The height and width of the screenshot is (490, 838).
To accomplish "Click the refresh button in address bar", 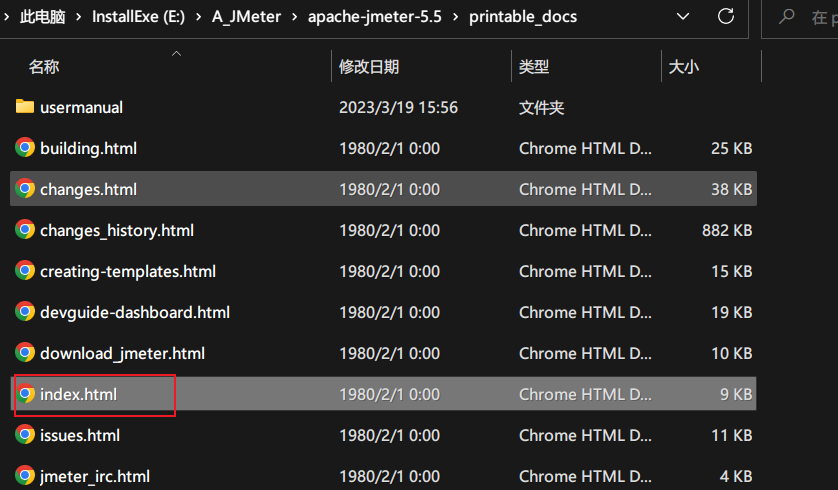I will [726, 17].
